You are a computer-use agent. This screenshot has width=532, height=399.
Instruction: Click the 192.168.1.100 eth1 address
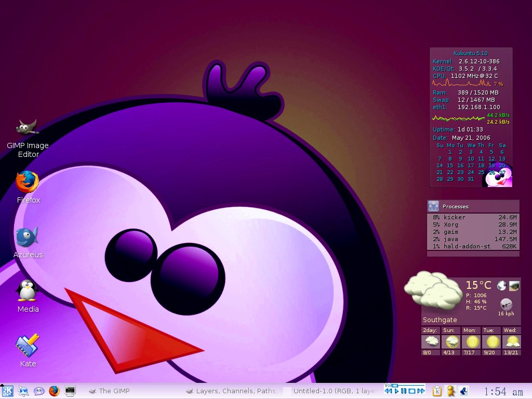(478, 107)
